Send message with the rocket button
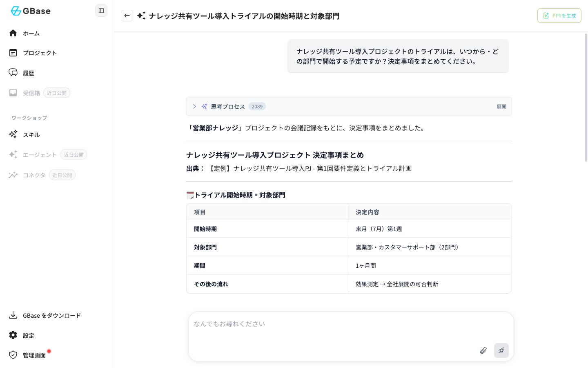The width and height of the screenshot is (588, 368). 501,350
